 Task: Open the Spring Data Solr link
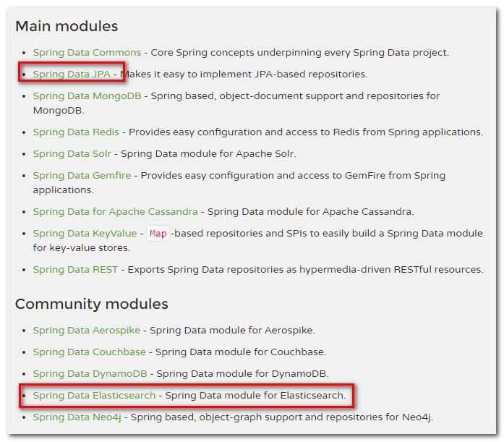tap(72, 154)
